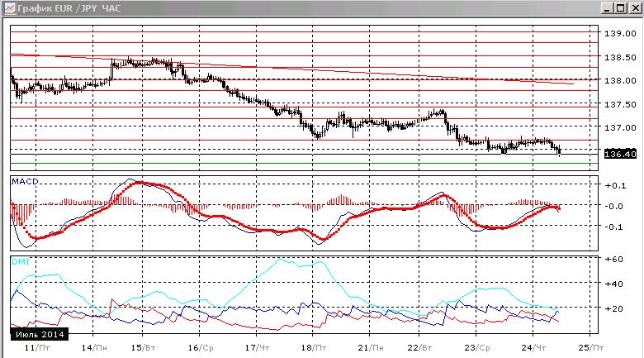Click the 15/Вт date marker
The height and width of the screenshot is (358, 644).
pyautogui.click(x=144, y=348)
